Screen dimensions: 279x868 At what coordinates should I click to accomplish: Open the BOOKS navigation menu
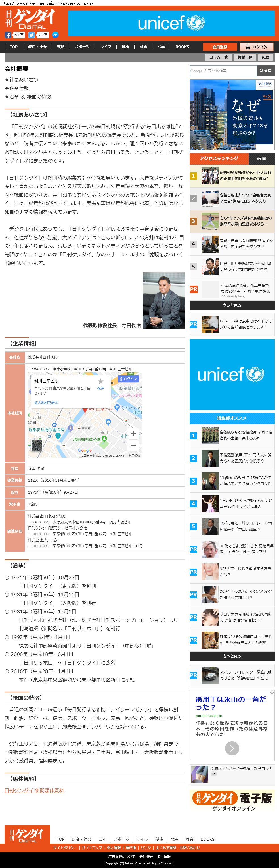(182, 47)
